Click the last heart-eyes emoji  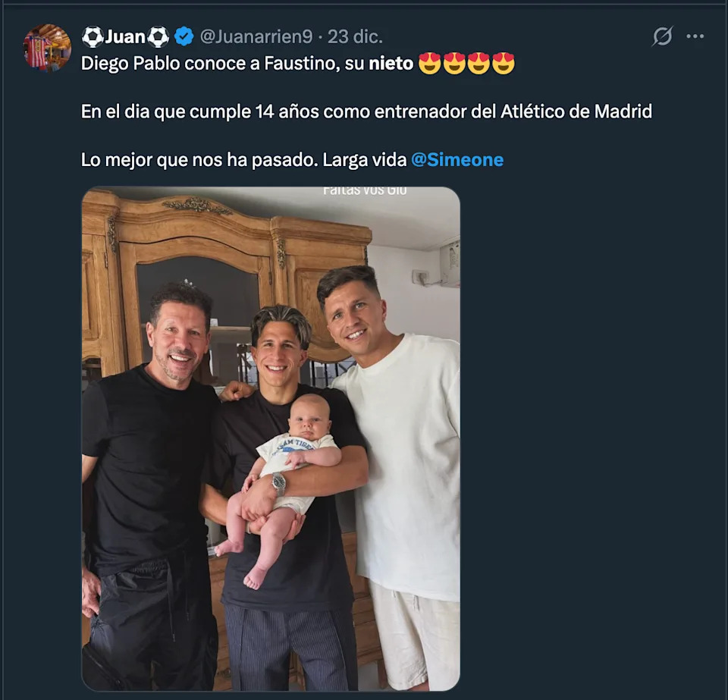(x=503, y=64)
